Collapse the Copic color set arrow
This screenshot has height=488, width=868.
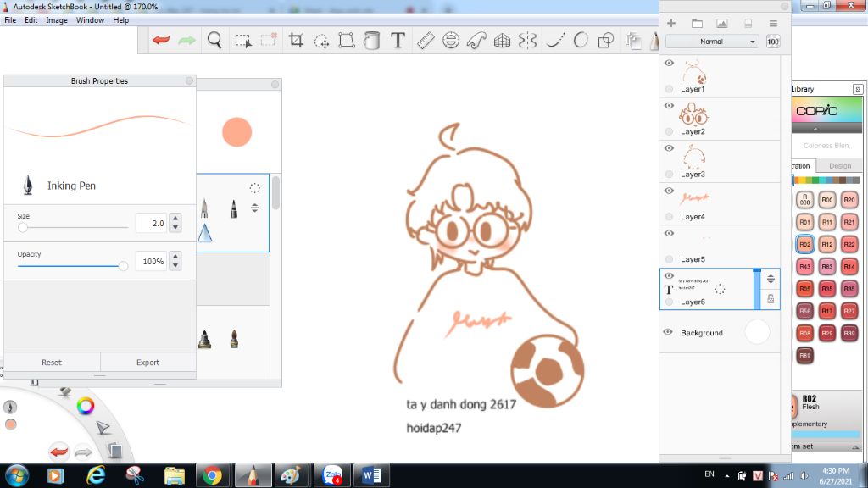point(815,129)
